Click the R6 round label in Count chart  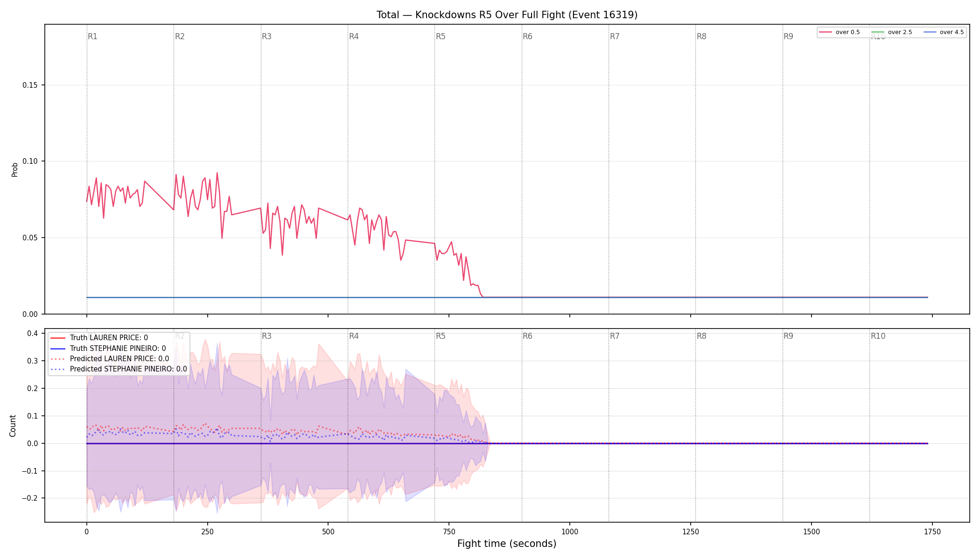(527, 336)
